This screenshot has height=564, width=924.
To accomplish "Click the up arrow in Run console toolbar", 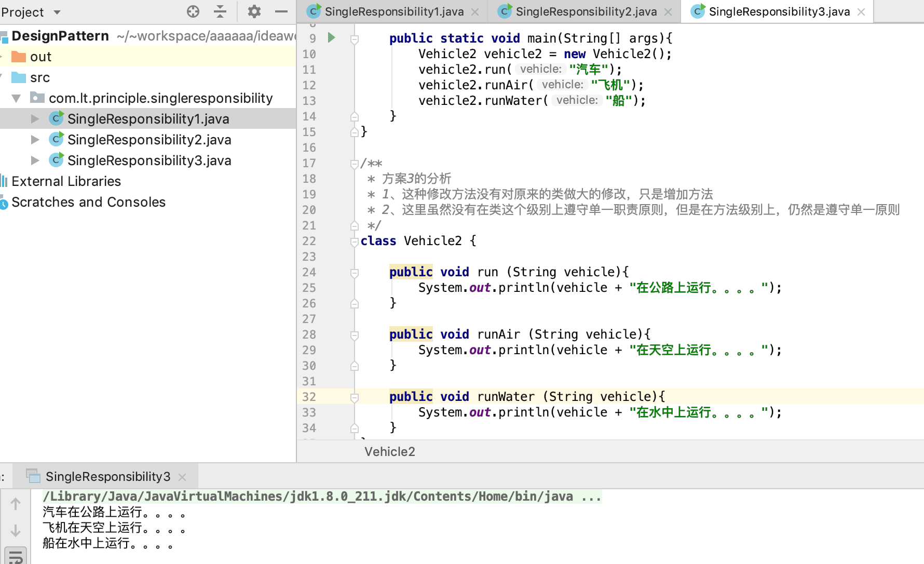I will tap(16, 504).
